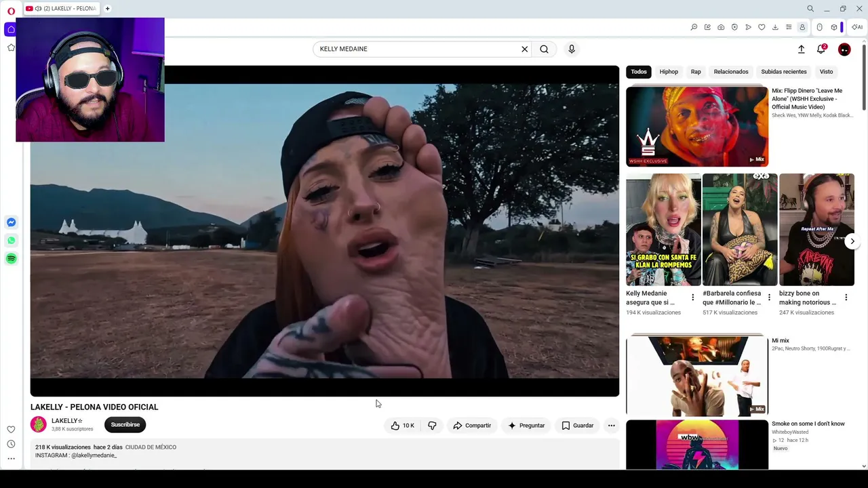868x488 pixels.
Task: Open Opera sidebar Home button
Action: (x=11, y=29)
